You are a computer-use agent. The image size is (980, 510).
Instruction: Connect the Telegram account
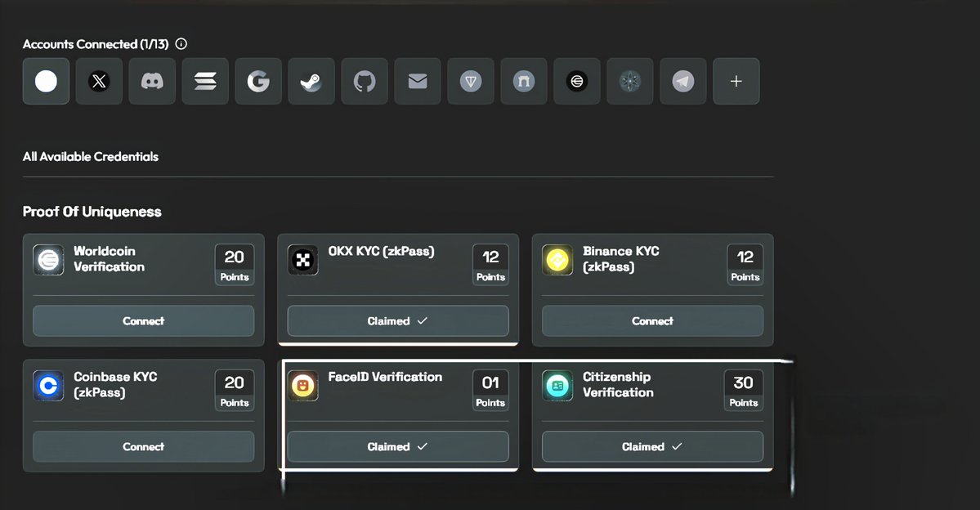[x=683, y=81]
